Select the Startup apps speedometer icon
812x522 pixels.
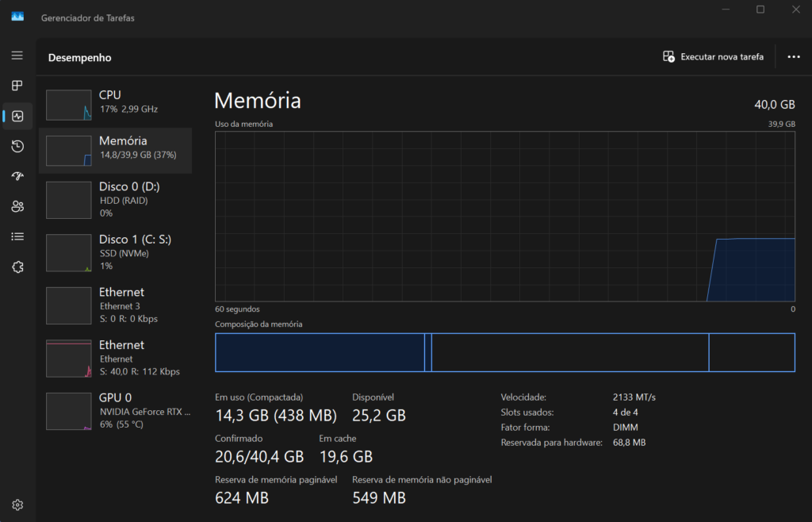17,176
